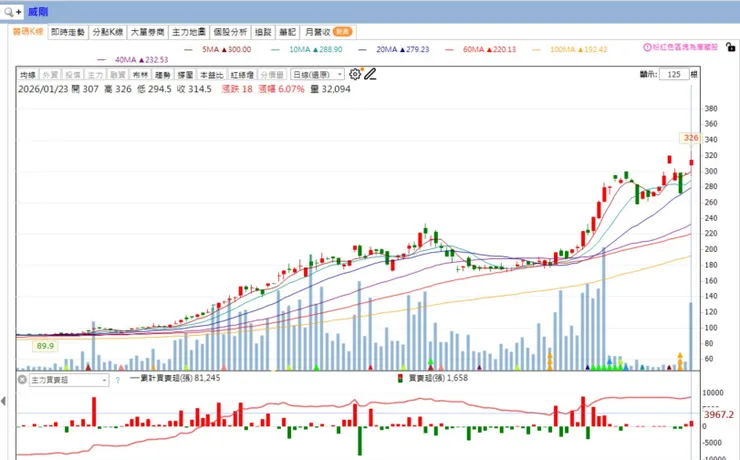Open the 月營收 tab
This screenshot has height=460, width=740.
pos(328,32)
